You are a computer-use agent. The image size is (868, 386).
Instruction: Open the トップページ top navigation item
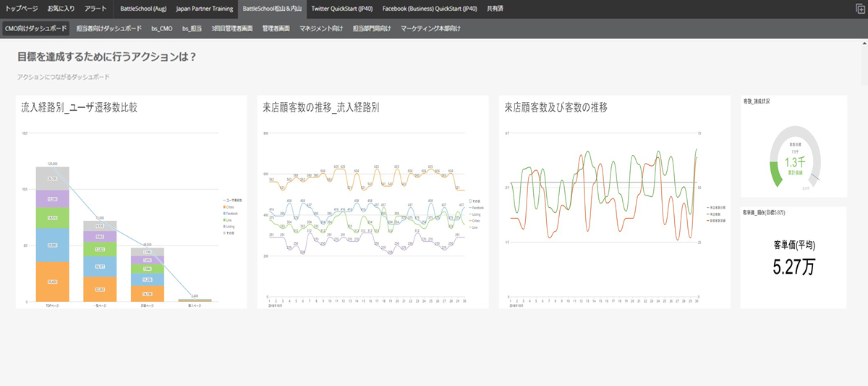(22, 9)
